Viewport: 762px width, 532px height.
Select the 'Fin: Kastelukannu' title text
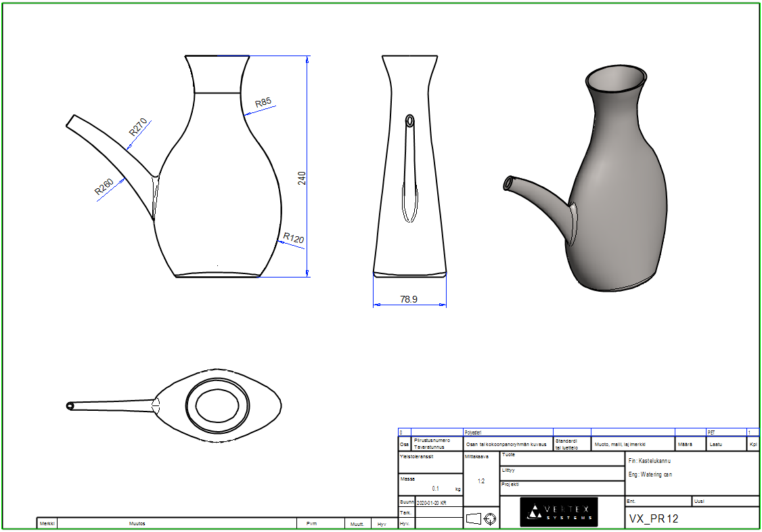(650, 460)
